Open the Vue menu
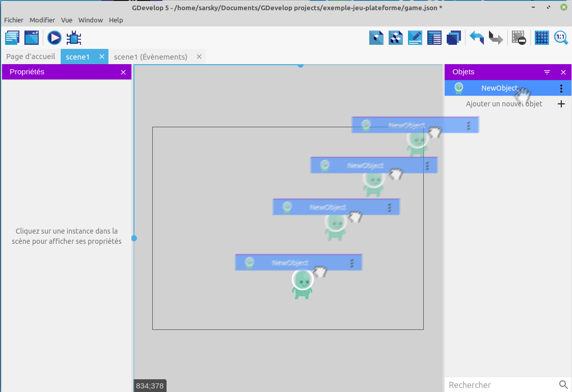Screen dimensions: 572x392 point(67,20)
